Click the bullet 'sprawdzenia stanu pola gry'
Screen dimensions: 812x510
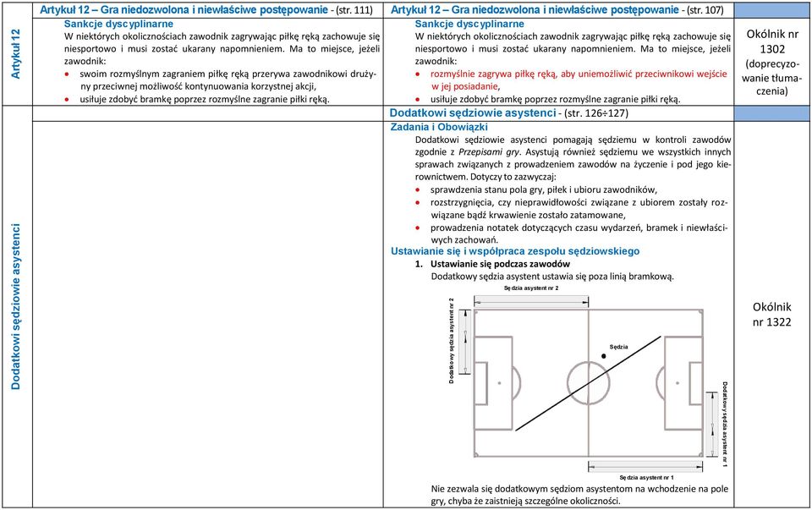click(544, 189)
